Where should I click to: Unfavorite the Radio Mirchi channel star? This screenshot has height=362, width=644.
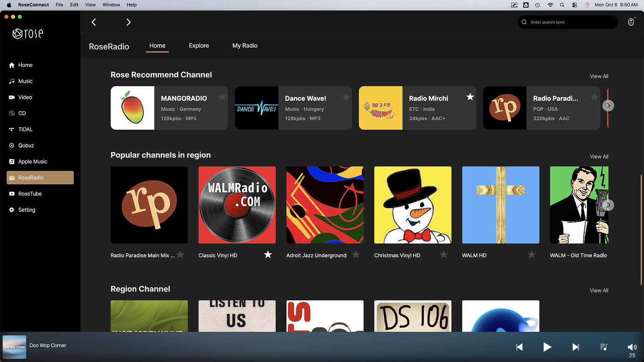point(470,97)
